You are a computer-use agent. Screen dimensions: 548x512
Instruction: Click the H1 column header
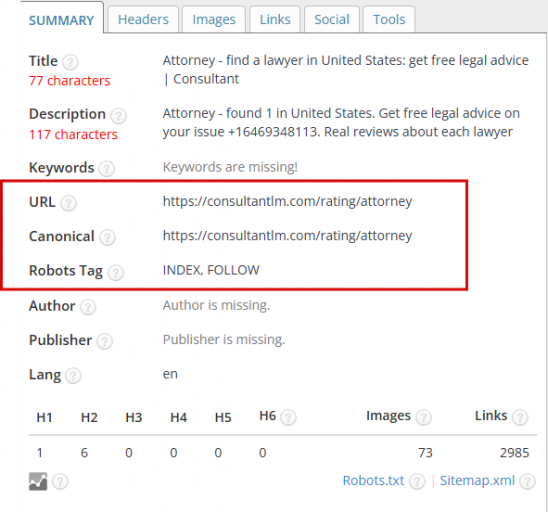coord(44,417)
